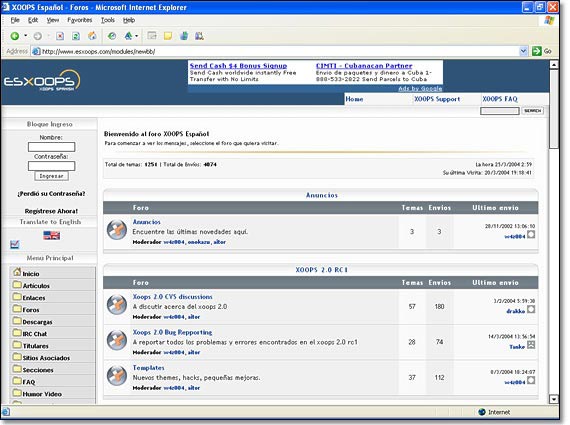Click in the Contraseña password field
The height and width of the screenshot is (425, 570).
[x=52, y=166]
